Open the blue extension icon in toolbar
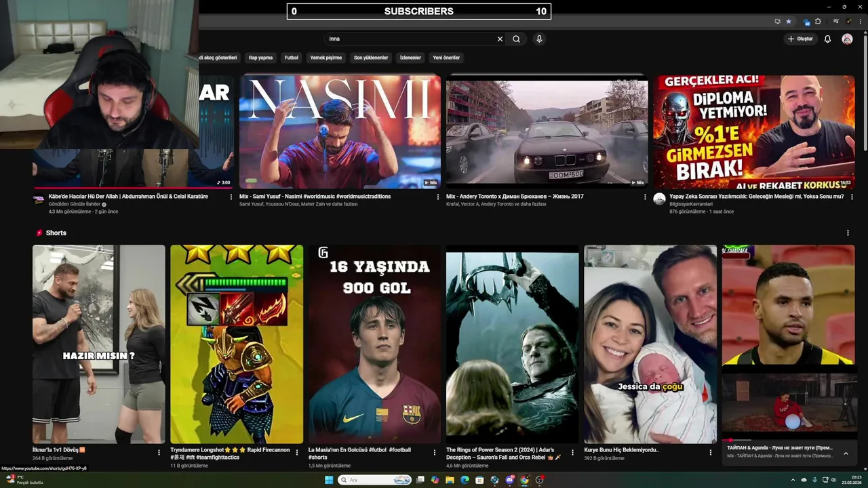 (x=806, y=21)
